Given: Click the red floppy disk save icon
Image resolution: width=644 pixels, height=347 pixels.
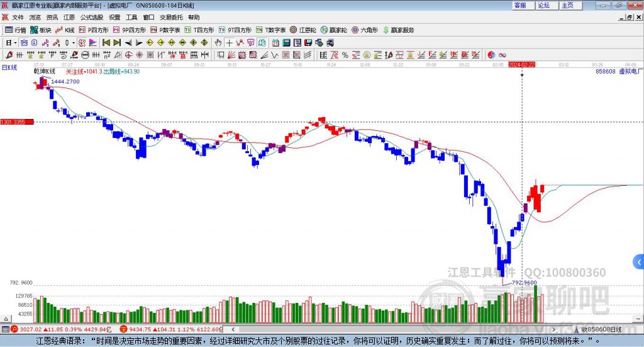Looking at the screenshot, I should [308, 43].
